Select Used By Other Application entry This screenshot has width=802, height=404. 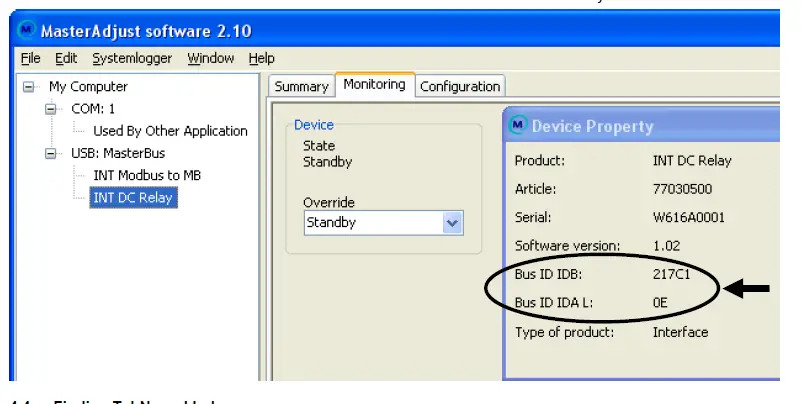tap(170, 131)
